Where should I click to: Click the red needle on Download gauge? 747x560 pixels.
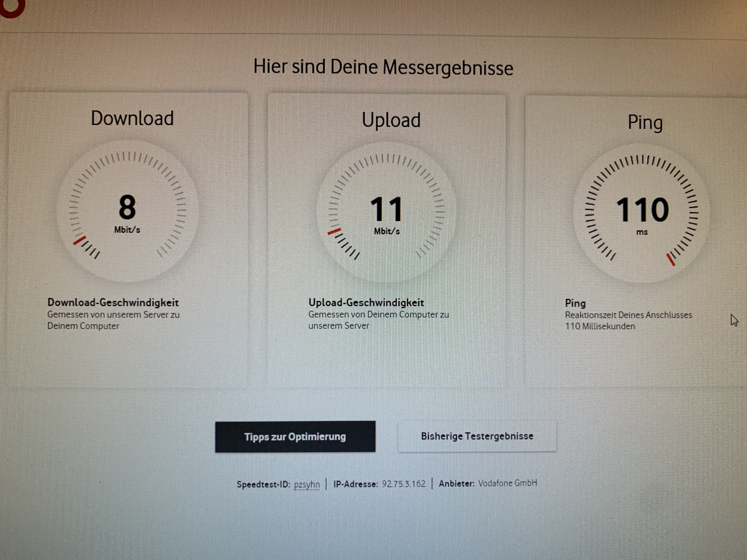79,241
